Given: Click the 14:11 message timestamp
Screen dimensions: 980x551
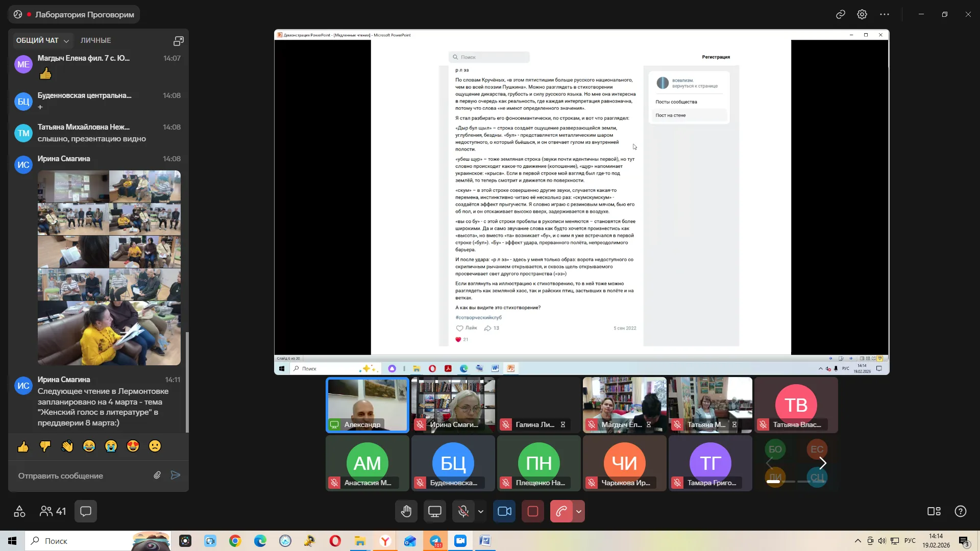Looking at the screenshot, I should click(173, 380).
